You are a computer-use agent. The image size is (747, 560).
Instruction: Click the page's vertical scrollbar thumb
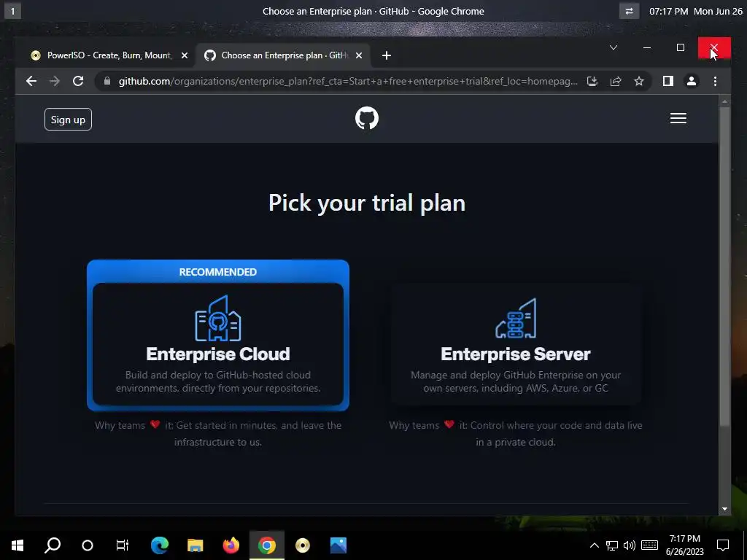tap(724, 267)
